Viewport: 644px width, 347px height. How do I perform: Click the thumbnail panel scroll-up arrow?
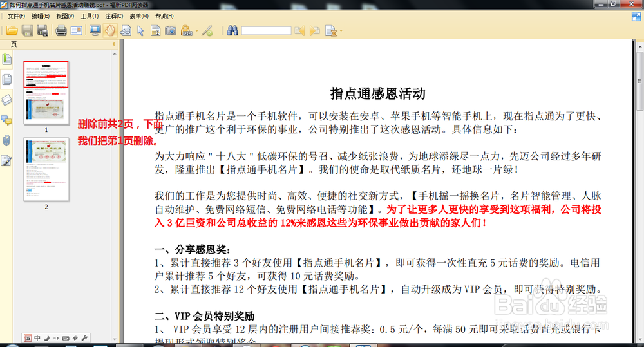(x=115, y=54)
